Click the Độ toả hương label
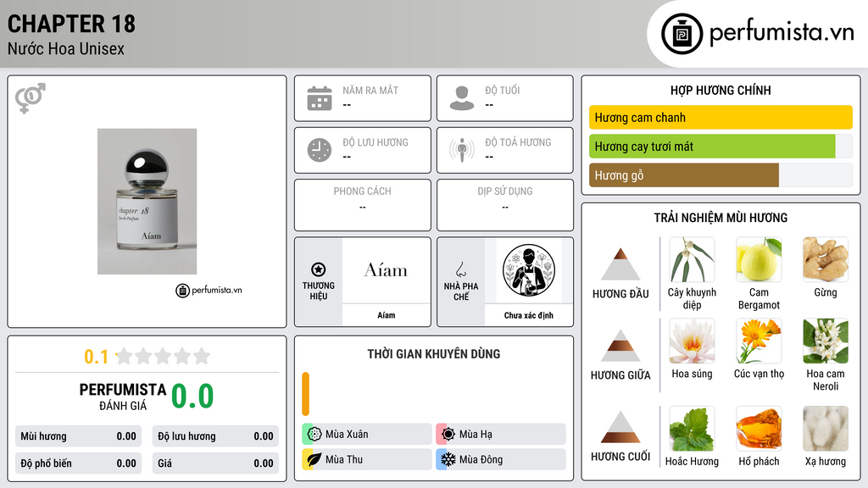This screenshot has width=868, height=488. (x=518, y=142)
